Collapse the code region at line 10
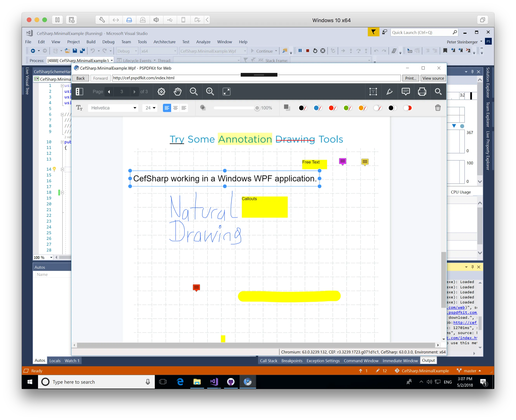Viewport: 516px width, 420px height. pyautogui.click(x=62, y=142)
